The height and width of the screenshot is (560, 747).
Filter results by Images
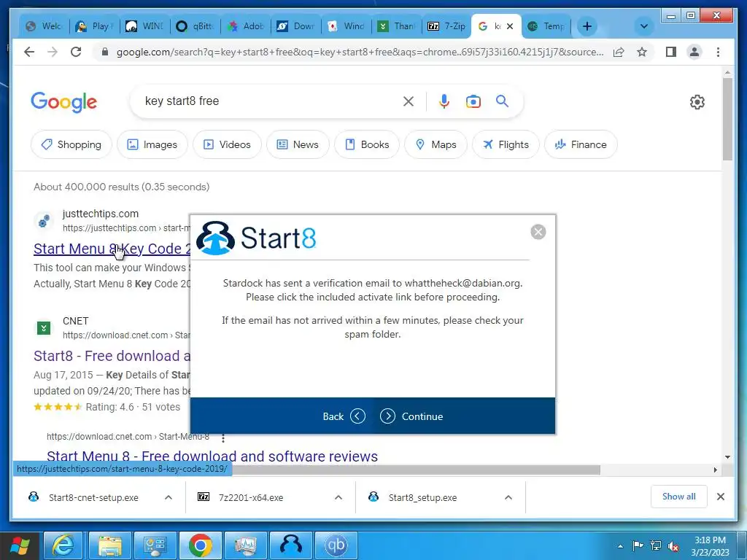pos(152,144)
